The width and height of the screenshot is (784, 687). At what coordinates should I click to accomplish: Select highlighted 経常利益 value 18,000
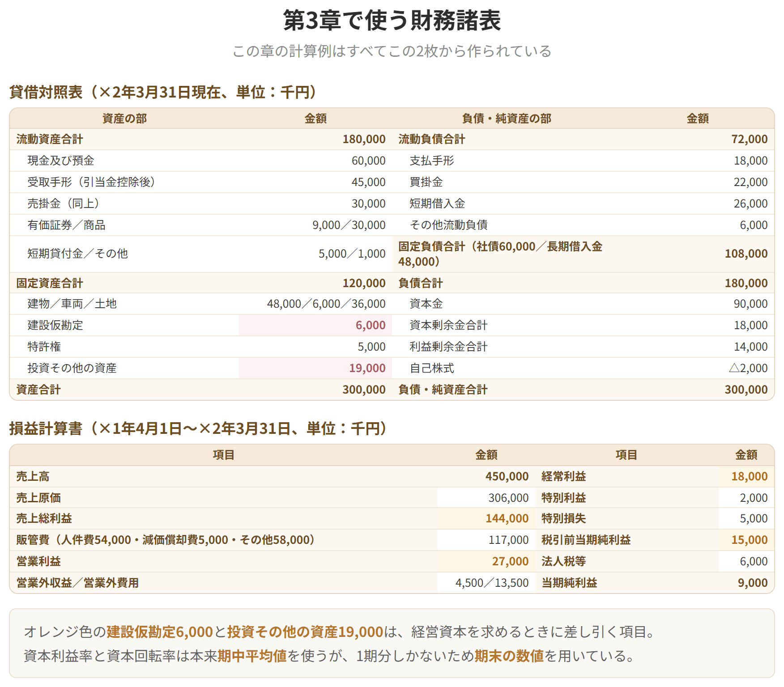coord(750,476)
